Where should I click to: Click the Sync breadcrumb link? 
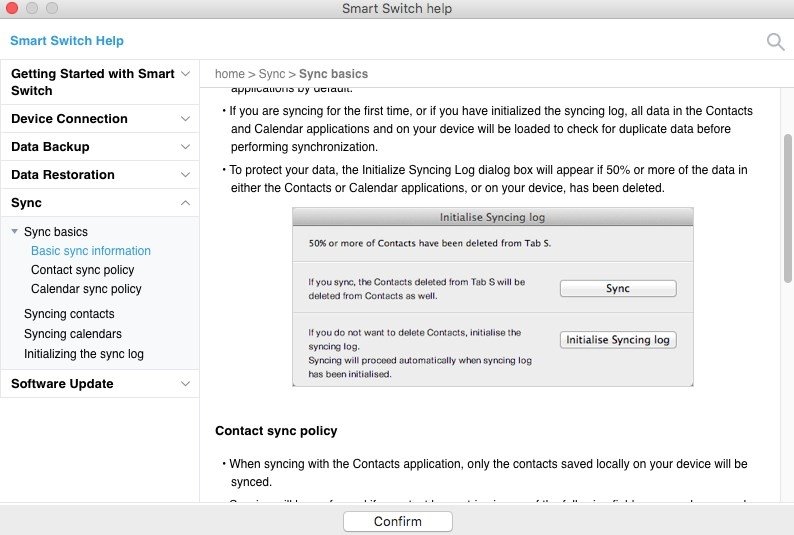(272, 74)
